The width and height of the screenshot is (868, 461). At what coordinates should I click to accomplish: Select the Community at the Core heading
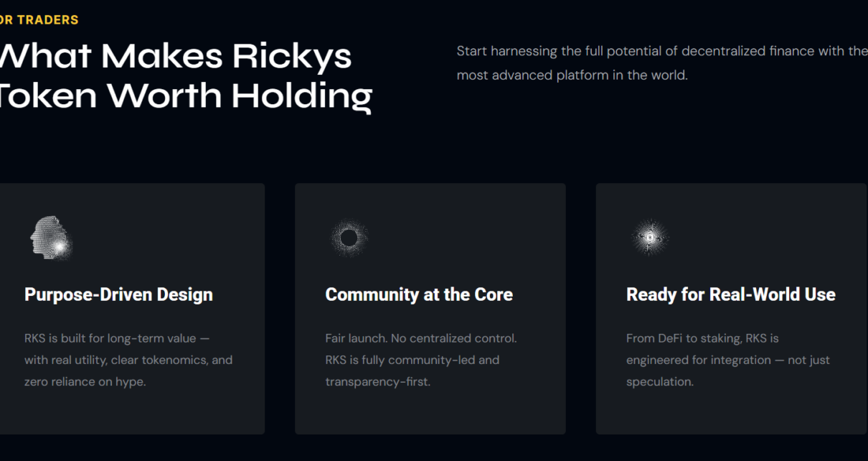[419, 294]
